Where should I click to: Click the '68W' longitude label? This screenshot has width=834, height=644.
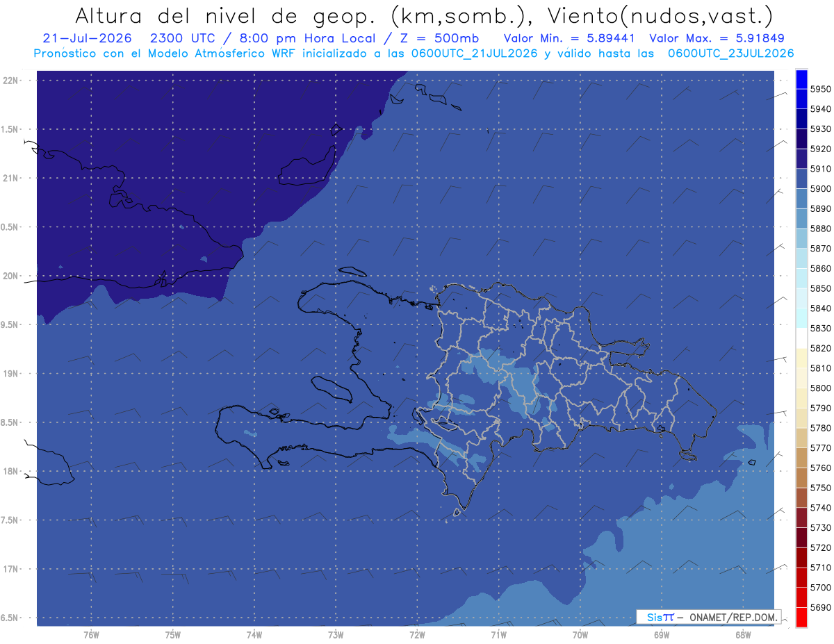(742, 634)
